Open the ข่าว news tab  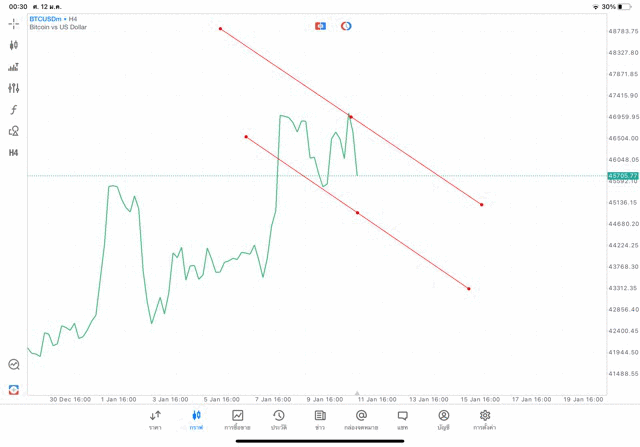pos(320,419)
